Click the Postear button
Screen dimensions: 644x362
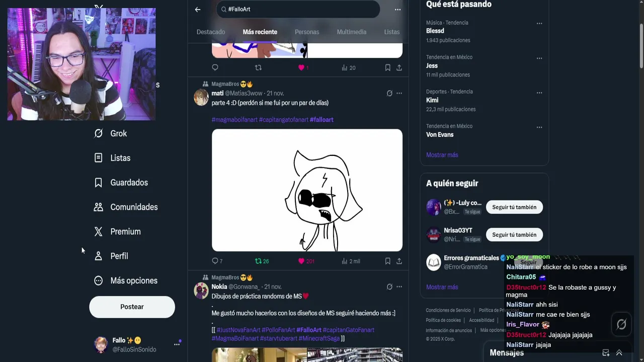pyautogui.click(x=132, y=307)
